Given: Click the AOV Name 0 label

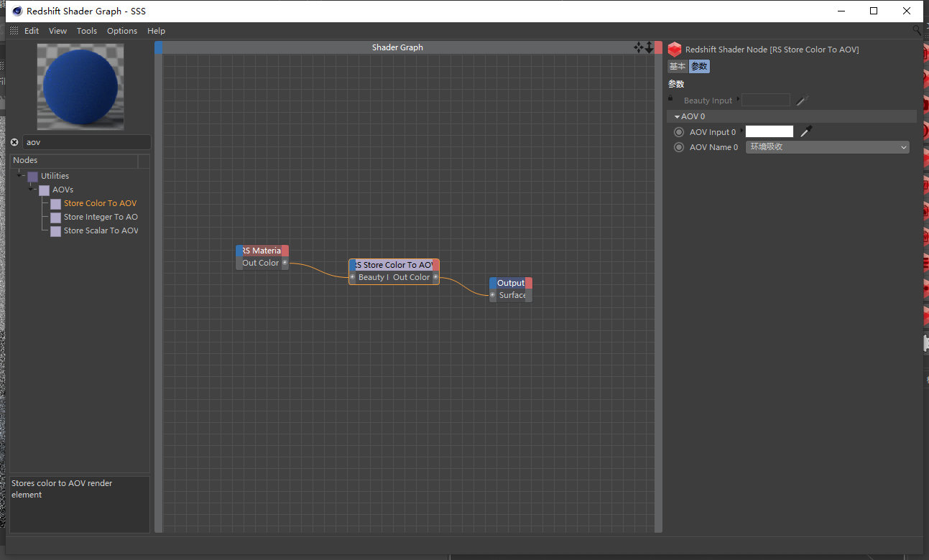Looking at the screenshot, I should pos(714,147).
